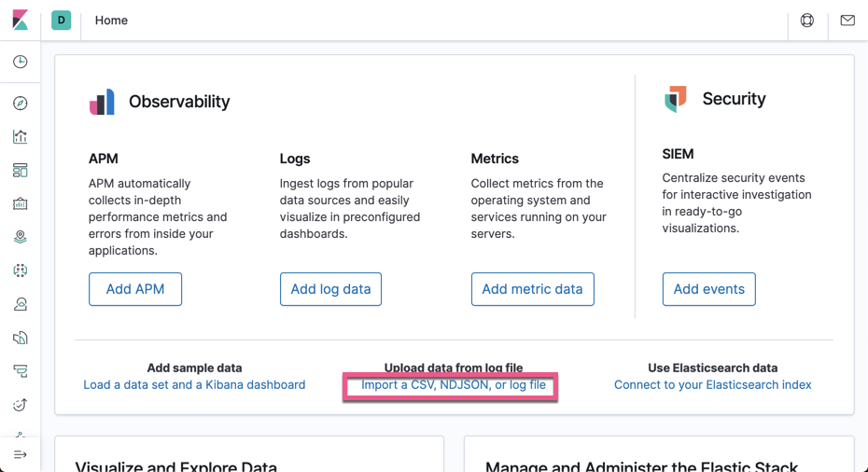The image size is (868, 472).
Task: Click the Logs section title
Action: (295, 159)
